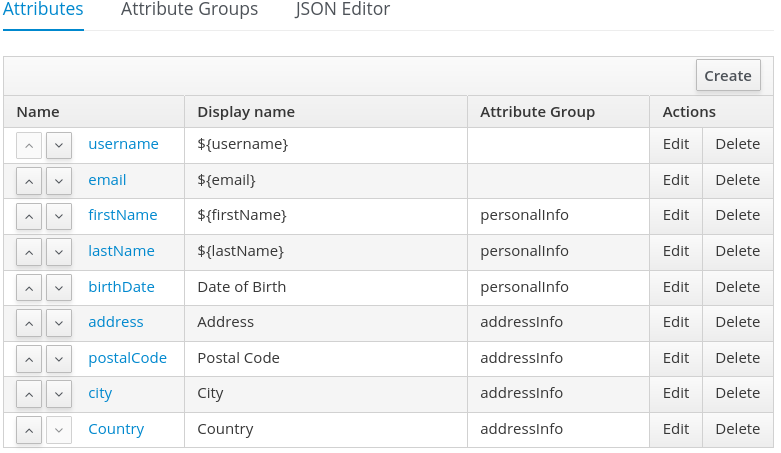Select the Date of Birth cell
This screenshot has width=781, height=453.
coord(326,288)
